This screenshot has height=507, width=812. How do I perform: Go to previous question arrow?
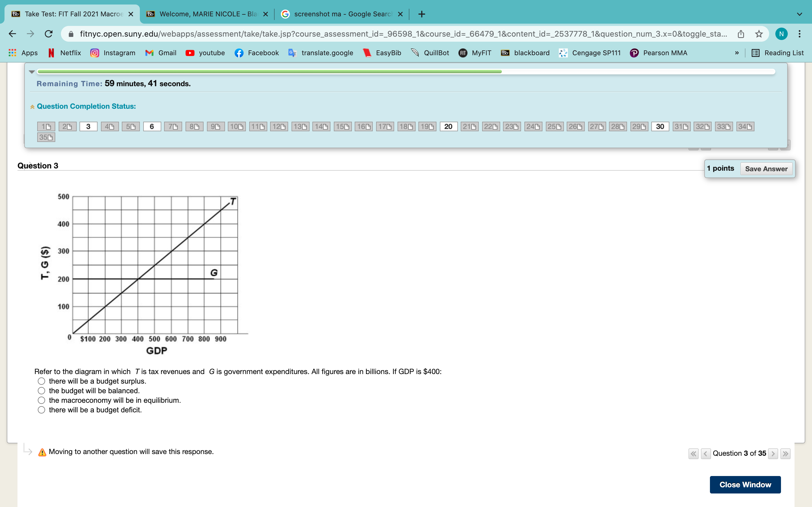[705, 453]
